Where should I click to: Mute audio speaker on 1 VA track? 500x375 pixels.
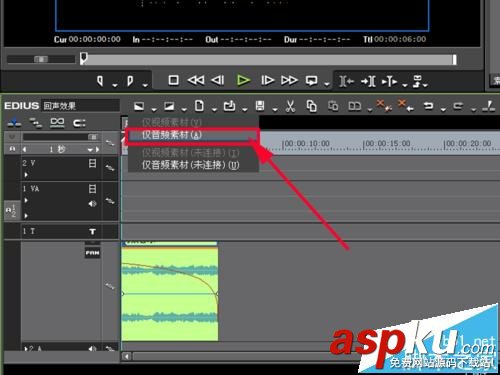[x=92, y=203]
